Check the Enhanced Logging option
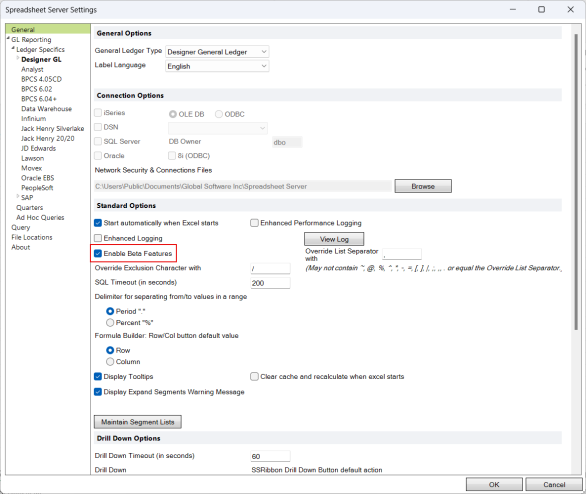Image resolution: width=586 pixels, height=494 pixels. coord(98,238)
